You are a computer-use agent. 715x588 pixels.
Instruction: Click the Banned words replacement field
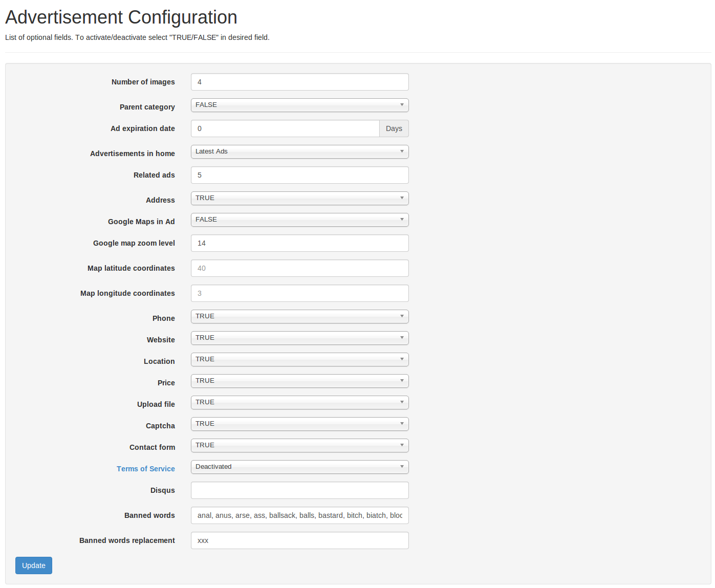(x=299, y=540)
